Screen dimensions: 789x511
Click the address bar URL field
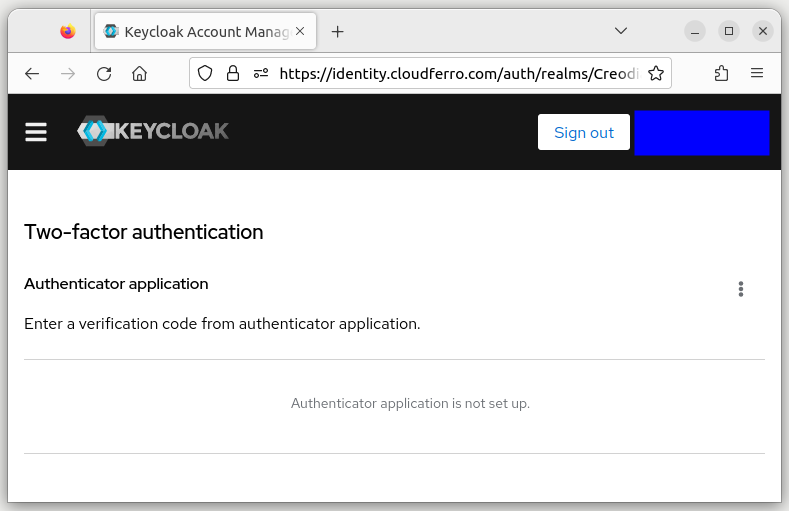point(455,73)
